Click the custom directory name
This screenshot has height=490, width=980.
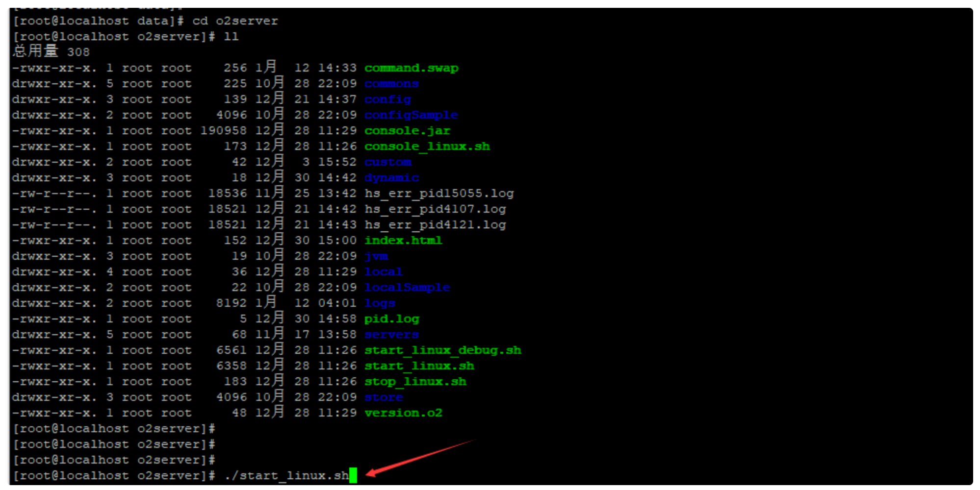[387, 162]
